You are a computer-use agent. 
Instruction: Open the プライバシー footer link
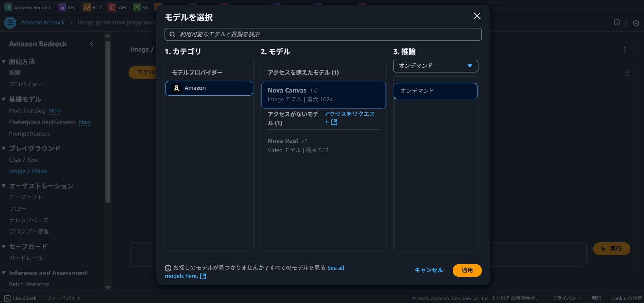coord(566,298)
